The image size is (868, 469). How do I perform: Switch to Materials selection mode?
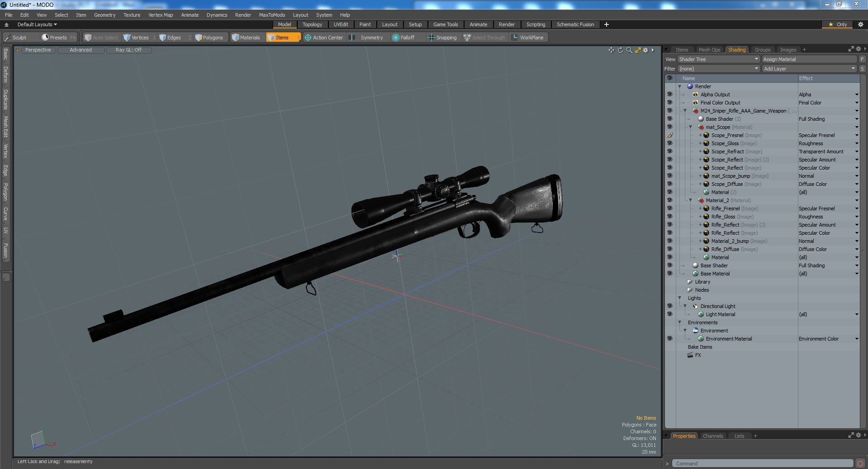[246, 38]
